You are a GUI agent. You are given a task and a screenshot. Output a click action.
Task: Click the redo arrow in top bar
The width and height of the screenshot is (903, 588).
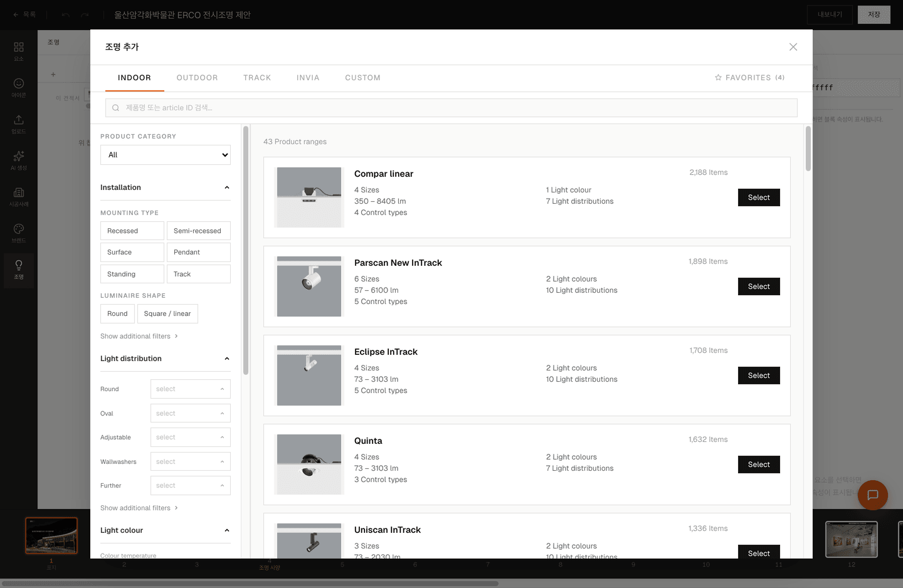[85, 14]
